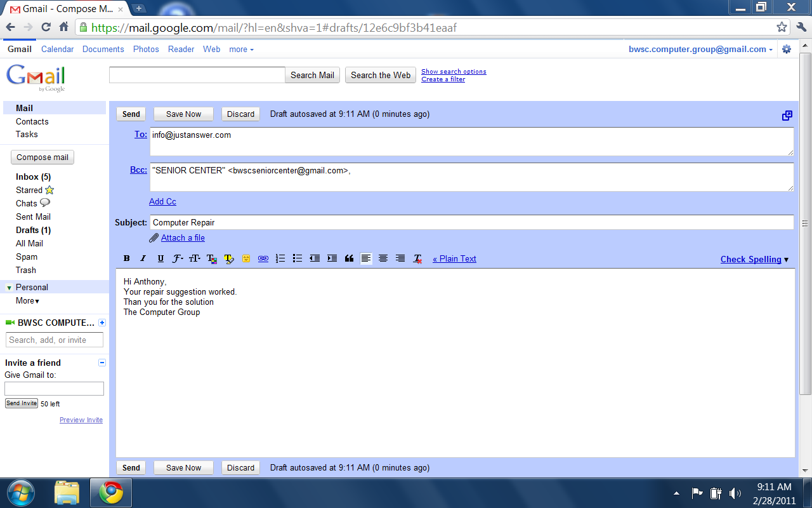
Task: Click the top Send button
Action: 131,114
